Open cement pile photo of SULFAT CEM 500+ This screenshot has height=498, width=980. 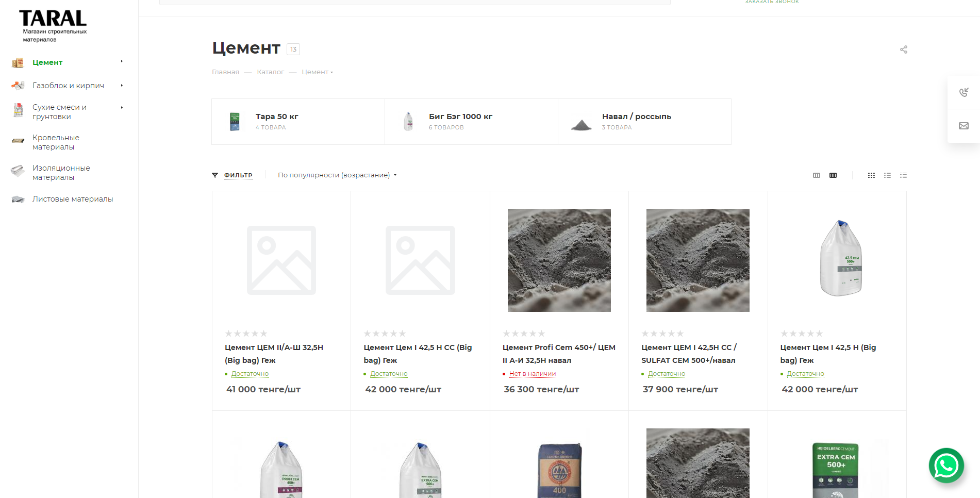[x=698, y=260]
